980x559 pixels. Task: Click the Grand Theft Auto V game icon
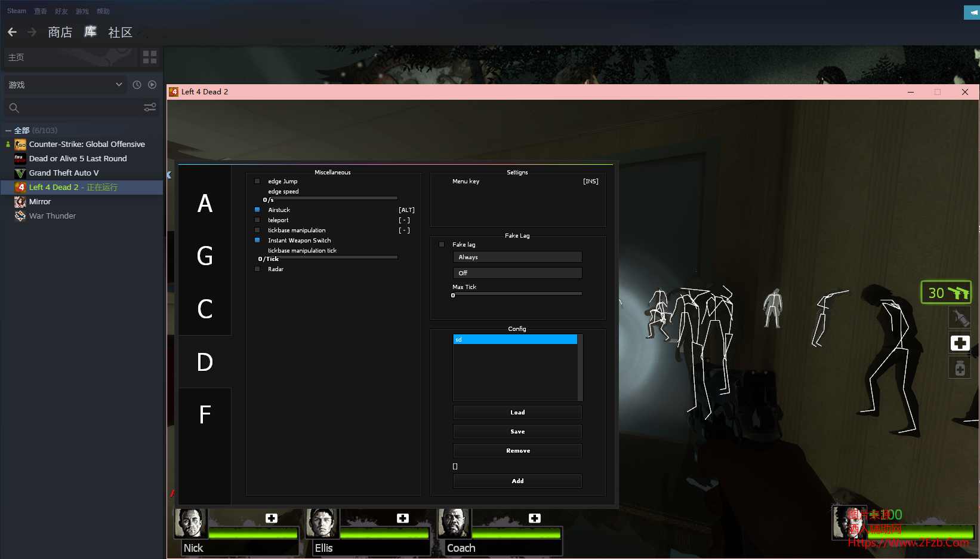20,173
